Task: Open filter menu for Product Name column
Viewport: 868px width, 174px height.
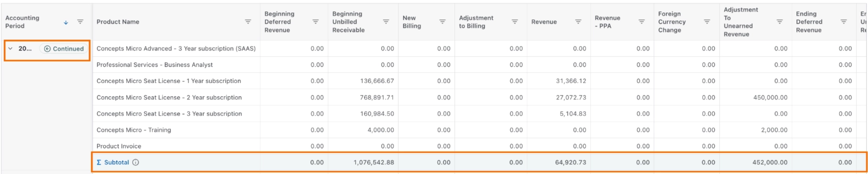Action: [x=248, y=22]
